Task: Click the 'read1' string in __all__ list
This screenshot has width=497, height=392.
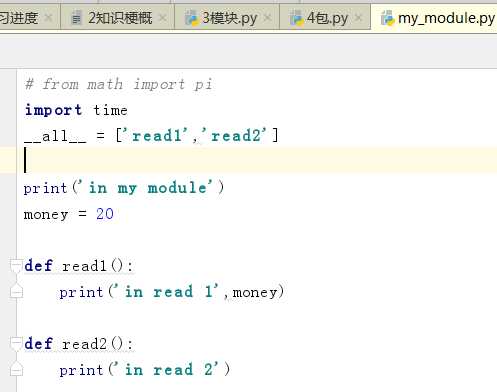Action: (156, 136)
